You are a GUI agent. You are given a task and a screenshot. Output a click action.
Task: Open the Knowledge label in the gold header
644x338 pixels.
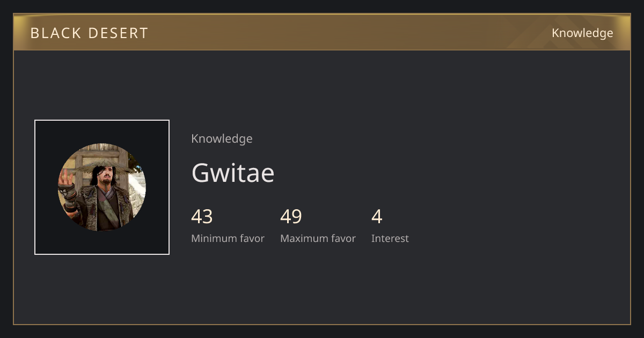click(582, 33)
